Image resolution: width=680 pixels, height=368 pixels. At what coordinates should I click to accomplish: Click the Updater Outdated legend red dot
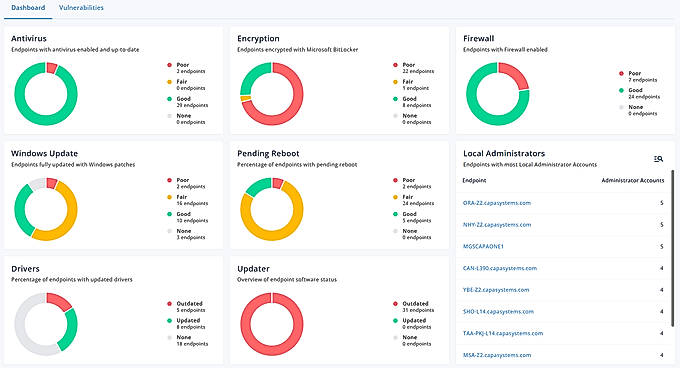pyautogui.click(x=395, y=304)
